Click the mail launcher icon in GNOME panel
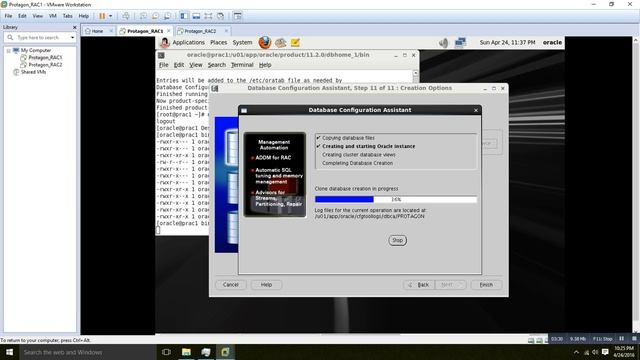 click(x=280, y=42)
